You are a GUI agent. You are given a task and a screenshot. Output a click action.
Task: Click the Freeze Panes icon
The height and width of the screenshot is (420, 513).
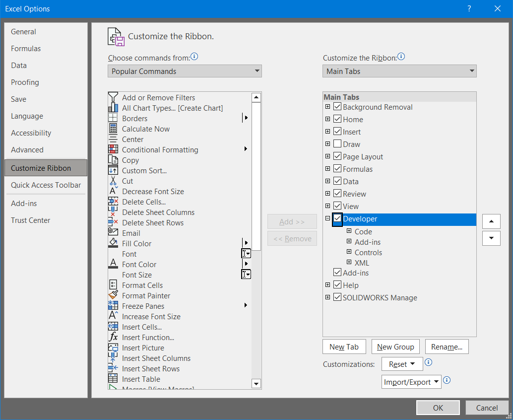(113, 306)
